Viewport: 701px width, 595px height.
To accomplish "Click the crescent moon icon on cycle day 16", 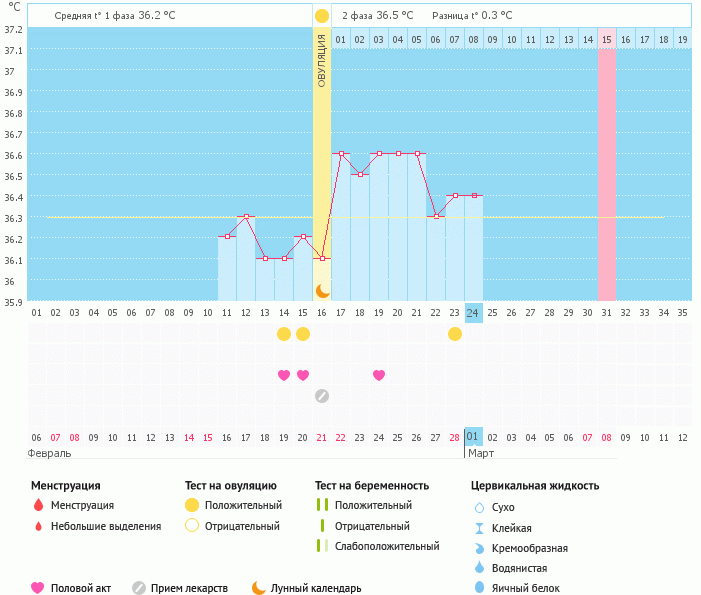I will (x=322, y=290).
